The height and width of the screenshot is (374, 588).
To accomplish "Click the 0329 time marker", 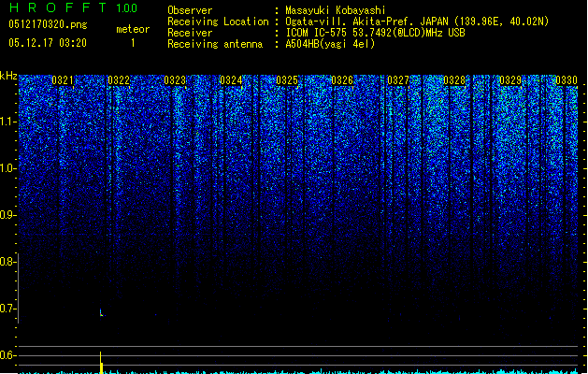I will [510, 80].
